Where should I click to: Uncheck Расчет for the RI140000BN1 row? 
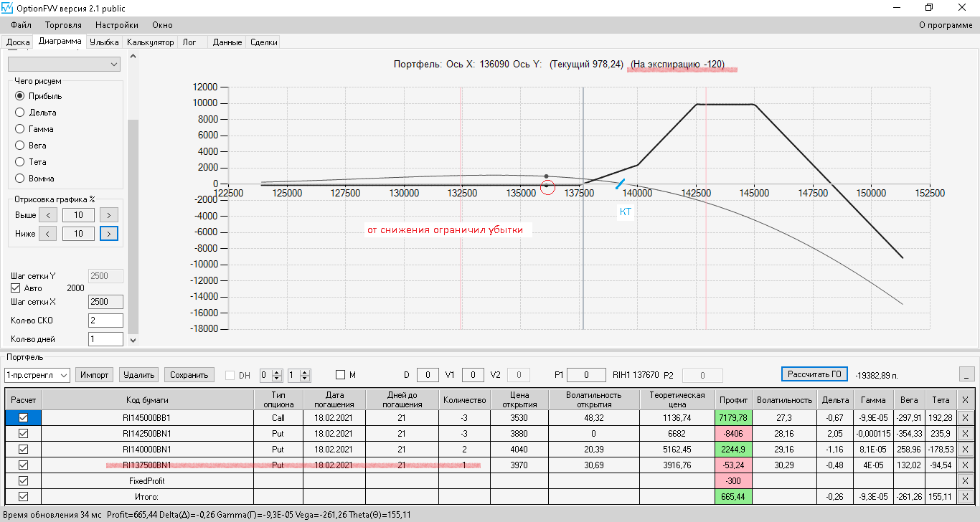[23, 450]
